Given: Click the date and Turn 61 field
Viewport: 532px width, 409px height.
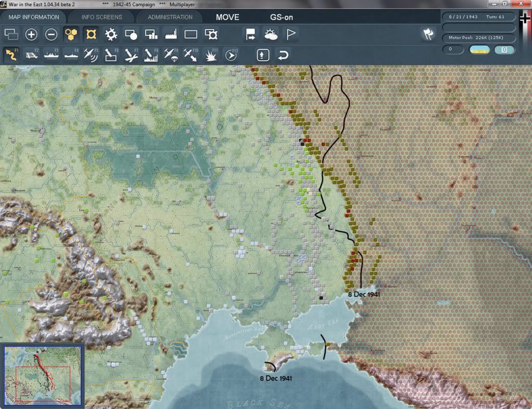Looking at the screenshot, I should click(478, 17).
